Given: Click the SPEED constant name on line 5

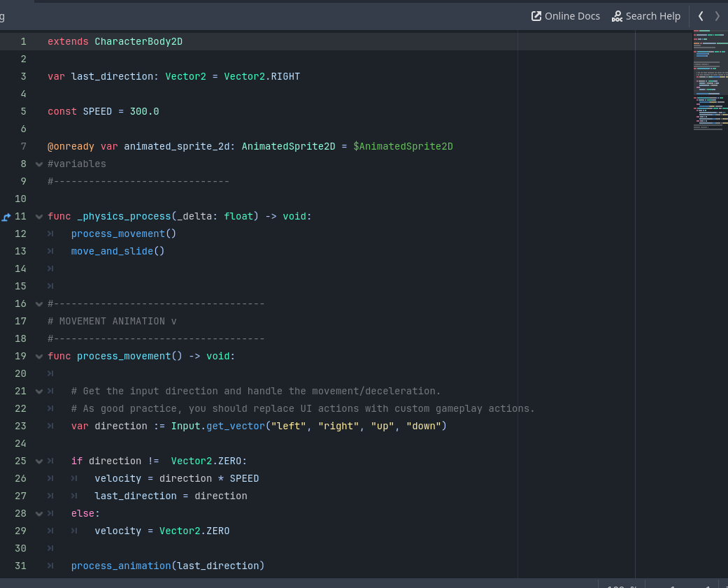Looking at the screenshot, I should tap(97, 111).
